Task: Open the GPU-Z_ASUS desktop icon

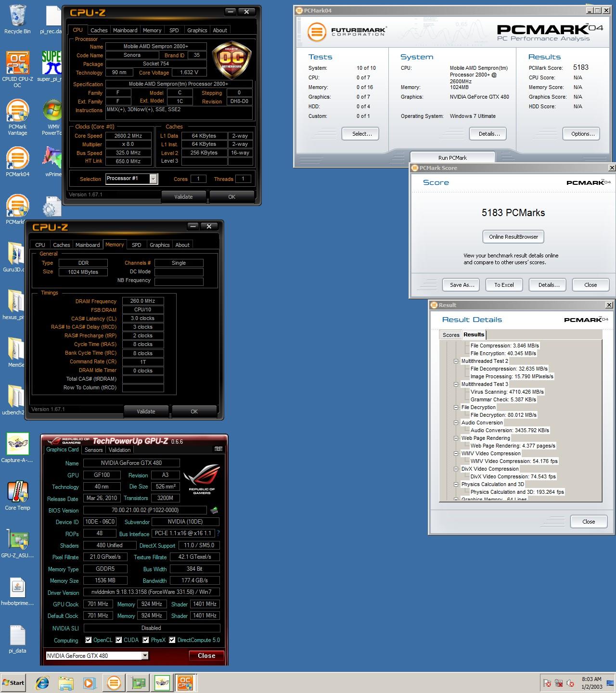Action: 17,543
